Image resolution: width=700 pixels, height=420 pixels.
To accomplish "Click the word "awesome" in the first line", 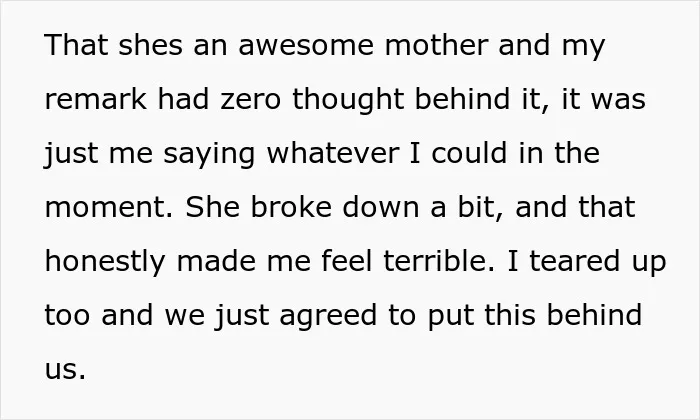I will point(306,45).
